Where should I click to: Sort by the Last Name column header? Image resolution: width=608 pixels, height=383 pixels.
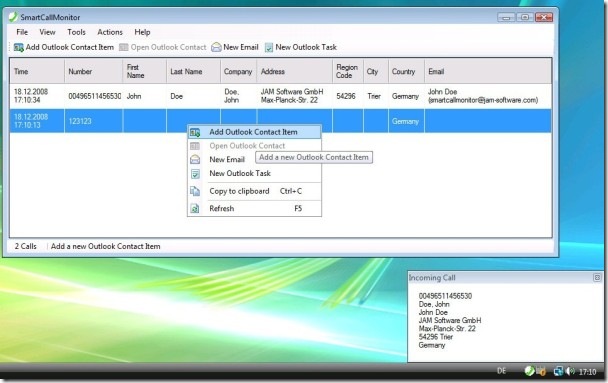point(193,71)
